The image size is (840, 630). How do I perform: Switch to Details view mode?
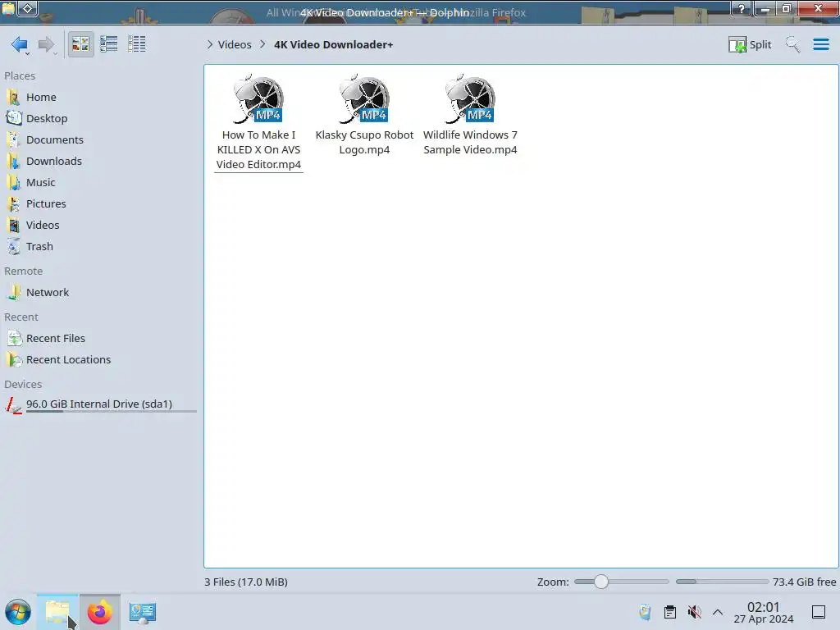137,44
